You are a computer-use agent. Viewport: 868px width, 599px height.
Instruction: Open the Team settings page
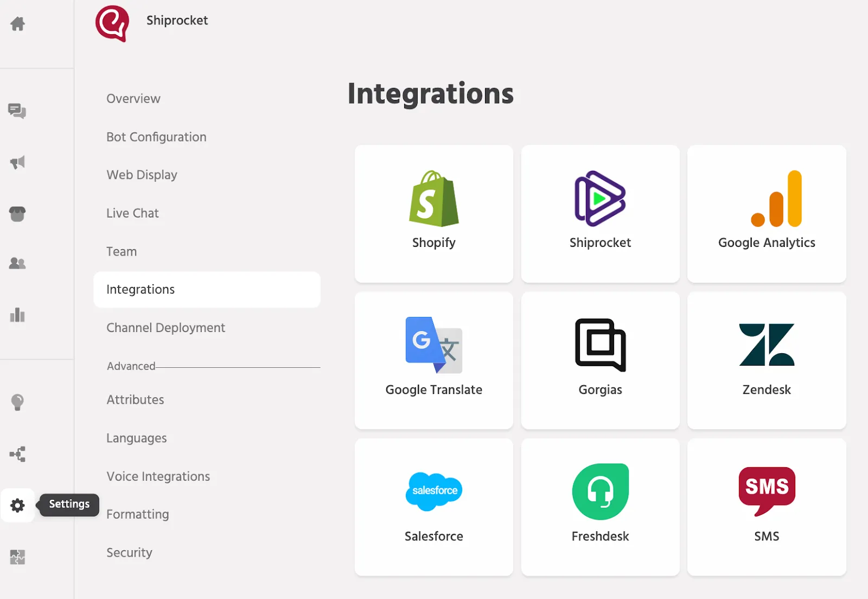point(122,252)
